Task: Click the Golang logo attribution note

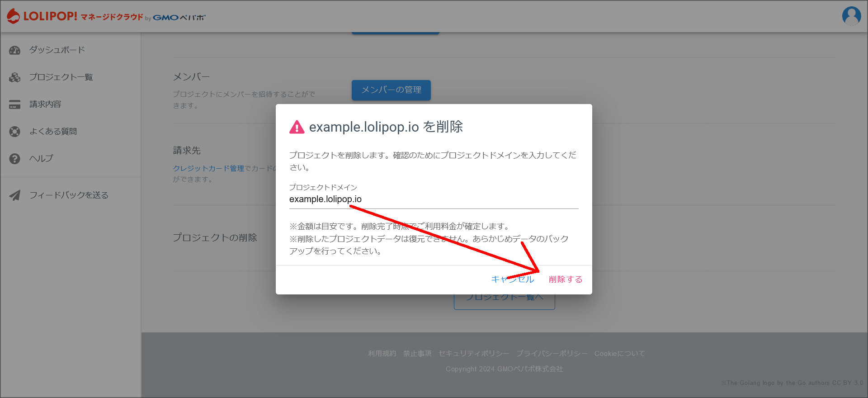Action: [x=792, y=383]
